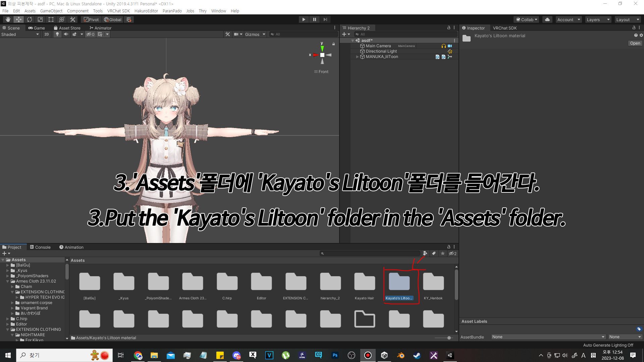The image size is (644, 362).
Task: Open the VRChat SDK menu
Action: point(118,11)
